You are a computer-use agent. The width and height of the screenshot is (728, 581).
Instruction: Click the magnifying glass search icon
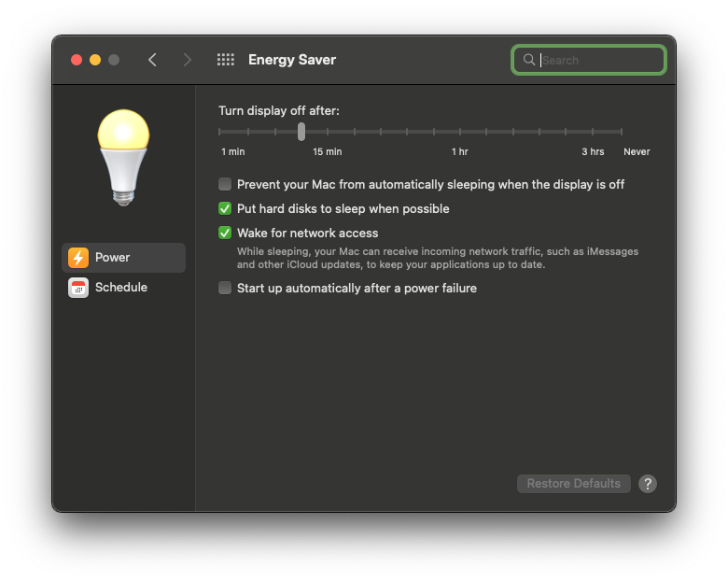pyautogui.click(x=529, y=60)
